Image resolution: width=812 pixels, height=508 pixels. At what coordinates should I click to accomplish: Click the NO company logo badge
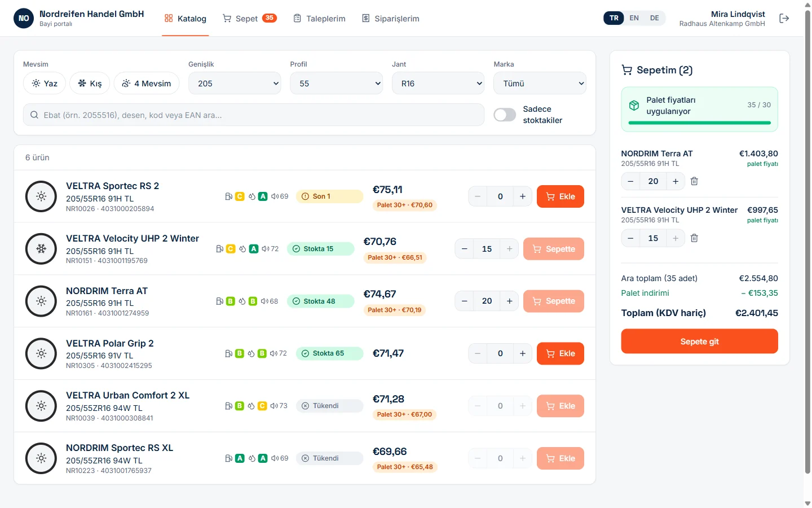pyautogui.click(x=24, y=18)
